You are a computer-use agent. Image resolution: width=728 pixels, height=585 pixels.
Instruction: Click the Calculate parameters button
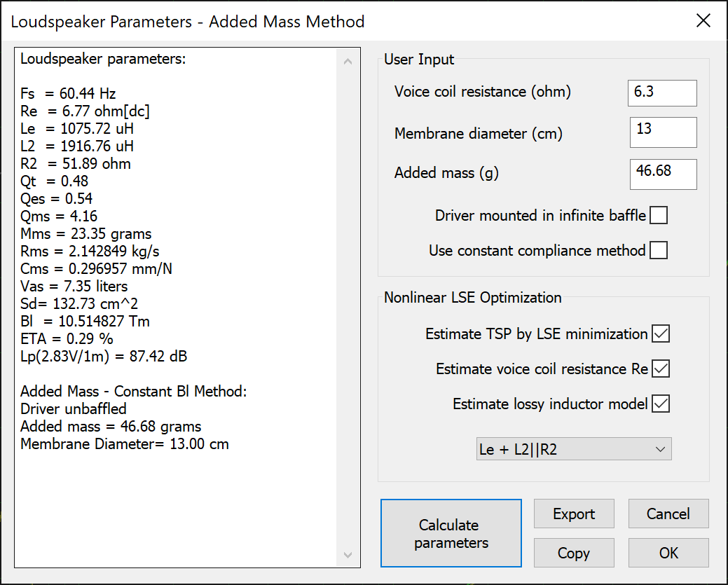click(x=451, y=533)
